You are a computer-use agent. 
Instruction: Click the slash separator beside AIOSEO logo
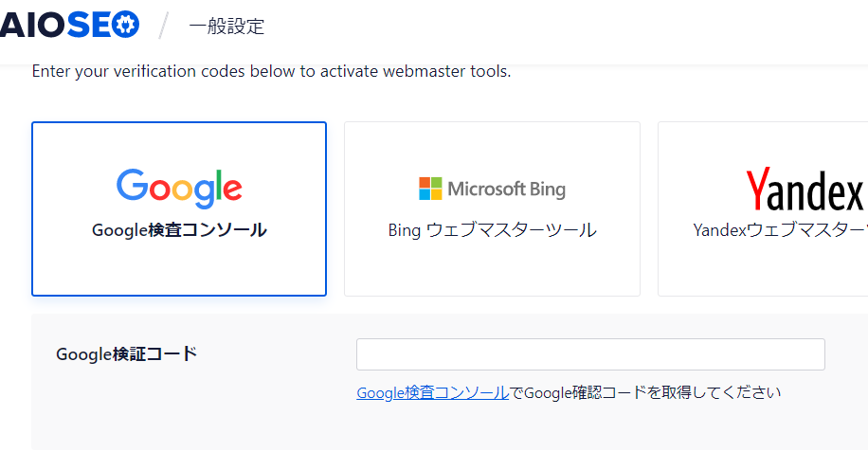tap(163, 26)
